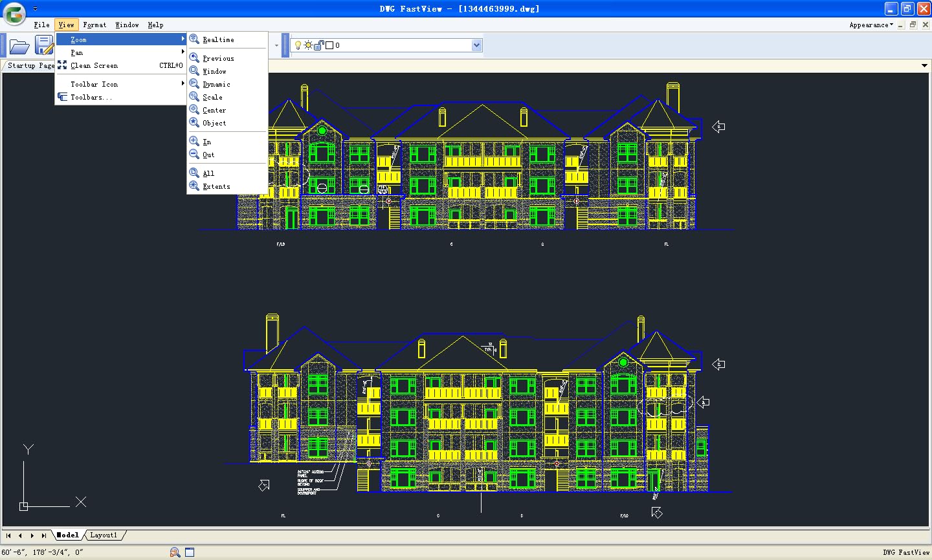
Task: Toggle the layer freeze sun icon
Action: (309, 45)
